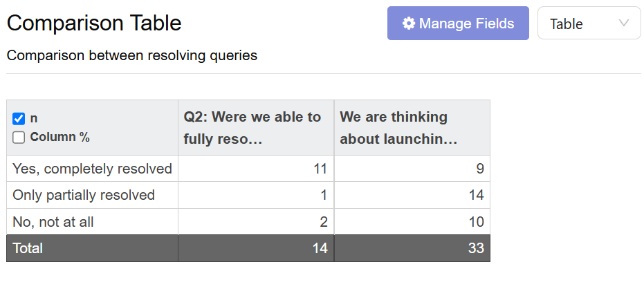Open the Table view dropdown

[589, 23]
